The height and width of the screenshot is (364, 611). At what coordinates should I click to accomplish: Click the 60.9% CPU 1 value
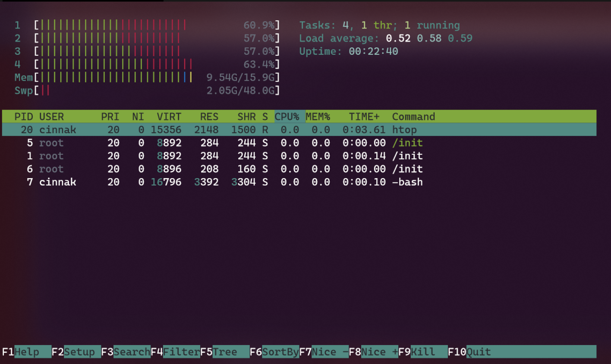click(x=259, y=25)
